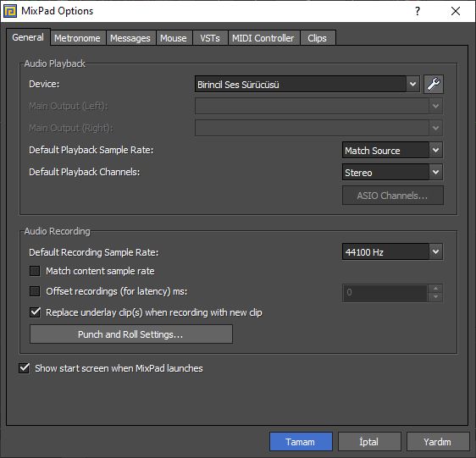Viewport: 476px width, 458px height.
Task: Confirm with the Tamam button
Action: click(301, 442)
